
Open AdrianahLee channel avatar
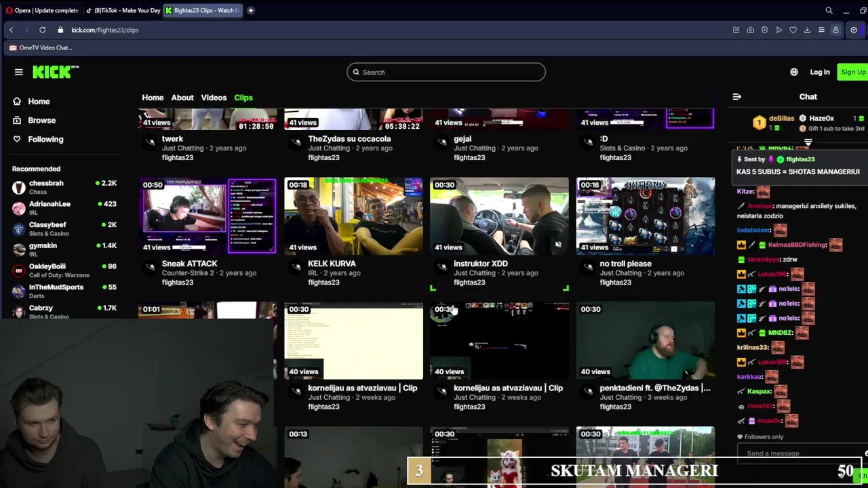coord(18,208)
